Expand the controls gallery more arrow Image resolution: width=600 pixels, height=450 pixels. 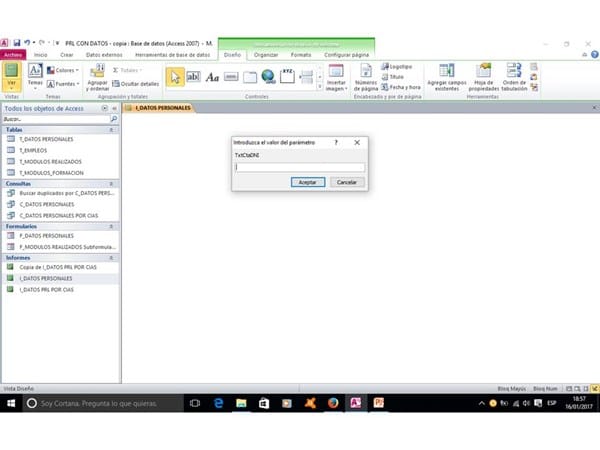pyautogui.click(x=320, y=87)
